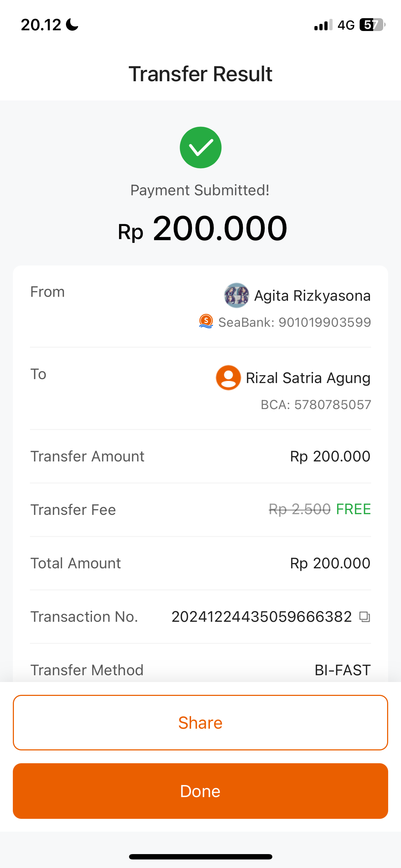Tap the sender's profile photo avatar
The height and width of the screenshot is (868, 401).
(236, 295)
